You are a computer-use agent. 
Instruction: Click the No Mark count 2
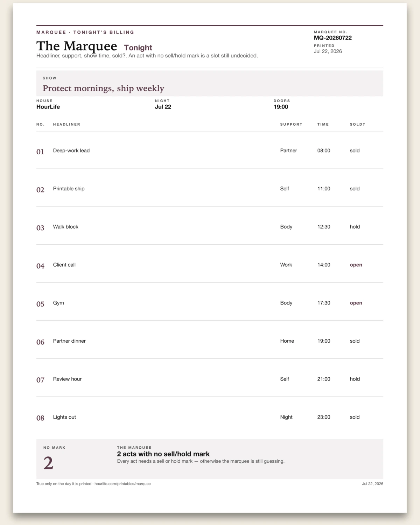[x=48, y=463]
